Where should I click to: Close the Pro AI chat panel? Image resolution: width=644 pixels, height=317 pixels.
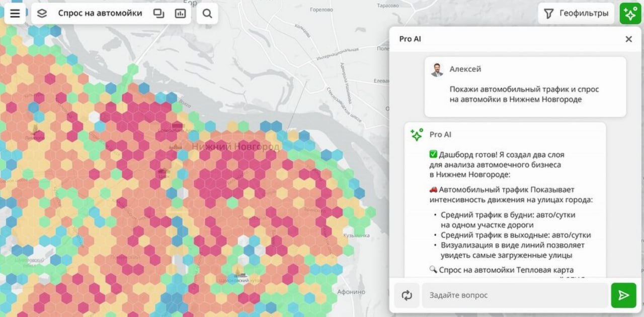coord(628,39)
